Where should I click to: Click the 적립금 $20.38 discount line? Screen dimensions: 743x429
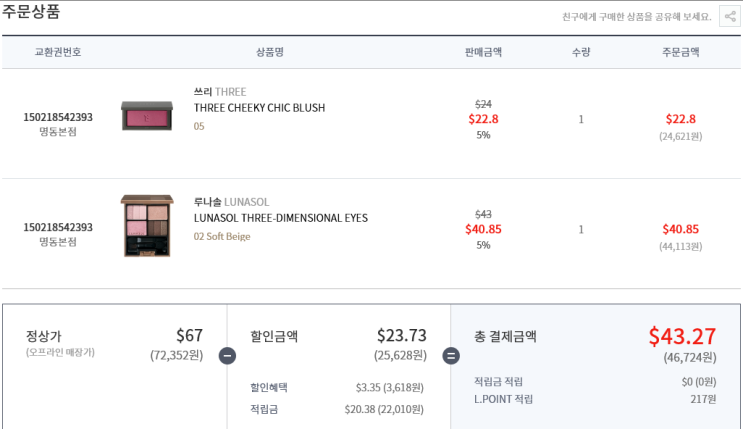point(336,409)
